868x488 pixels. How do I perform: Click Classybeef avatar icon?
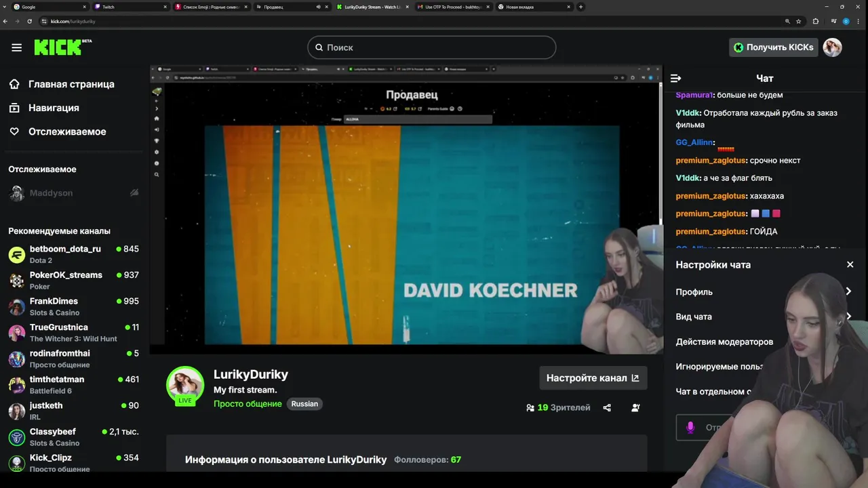[17, 436]
